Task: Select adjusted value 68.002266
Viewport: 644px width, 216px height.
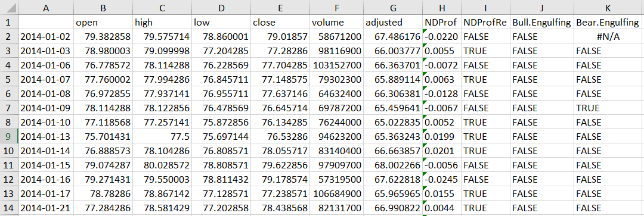Action: click(x=393, y=165)
